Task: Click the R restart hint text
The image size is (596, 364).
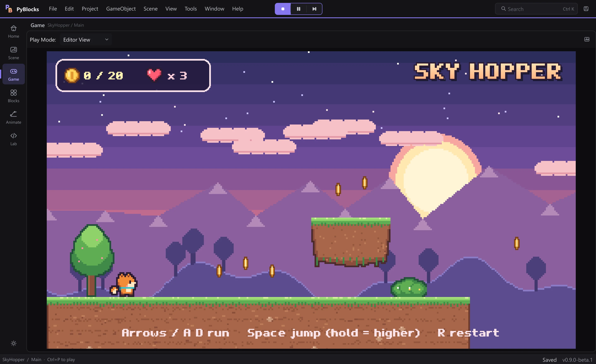Action: pyautogui.click(x=468, y=333)
